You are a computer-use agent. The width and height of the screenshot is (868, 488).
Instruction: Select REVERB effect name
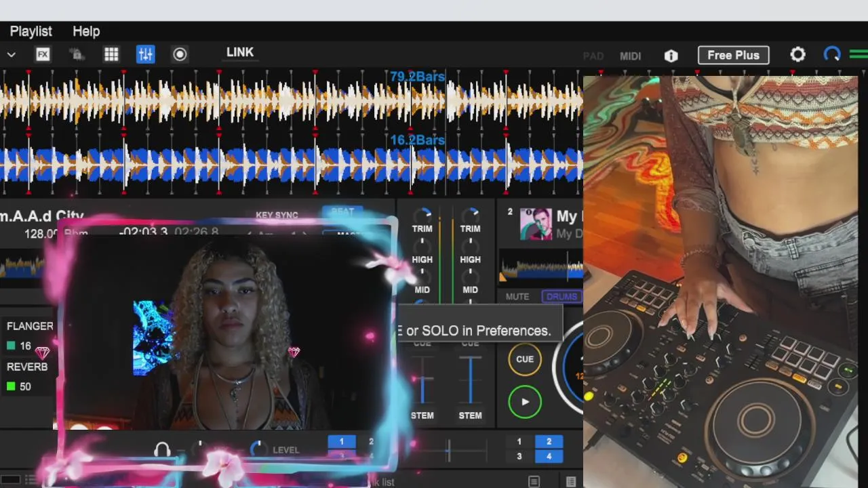[27, 367]
